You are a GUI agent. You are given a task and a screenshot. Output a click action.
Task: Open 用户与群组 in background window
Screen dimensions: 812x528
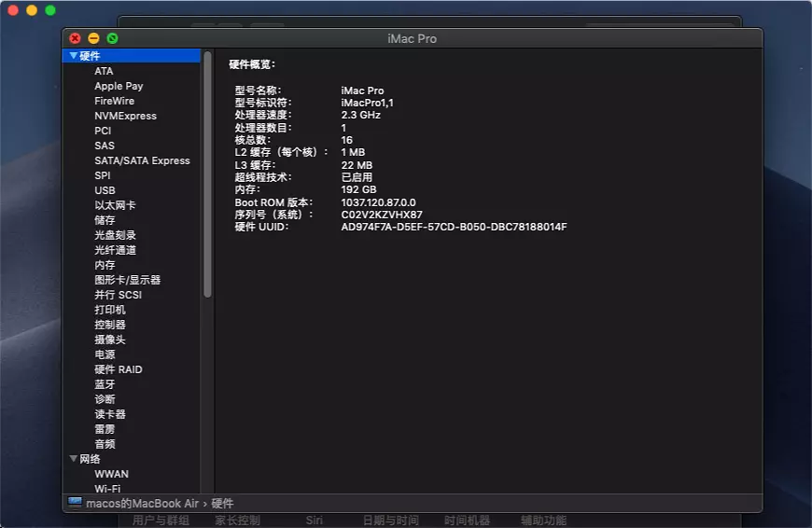(161, 521)
